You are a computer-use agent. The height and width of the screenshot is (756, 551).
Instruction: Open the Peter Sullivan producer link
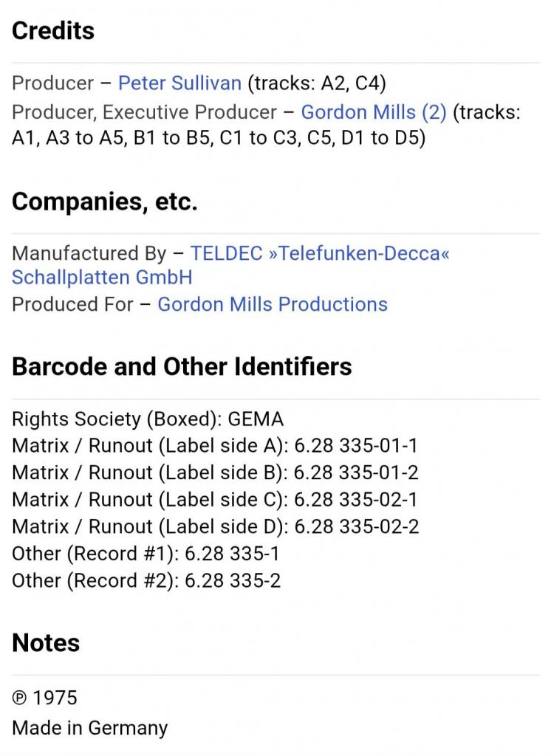179,83
